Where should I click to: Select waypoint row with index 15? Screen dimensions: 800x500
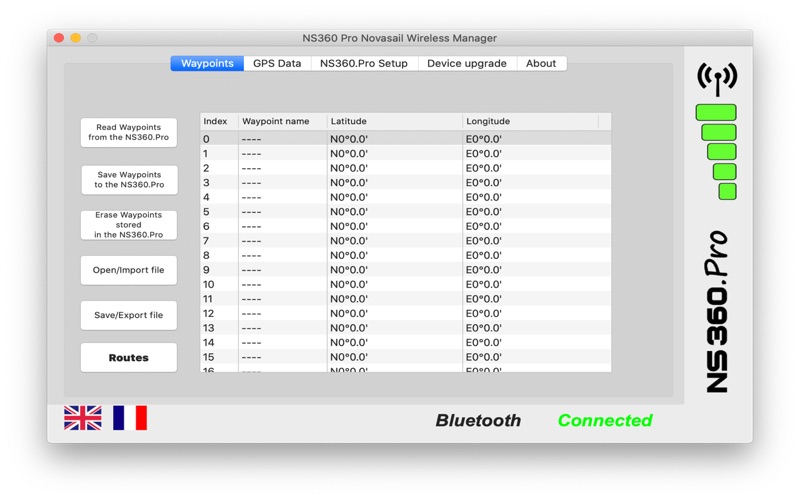pyautogui.click(x=406, y=357)
